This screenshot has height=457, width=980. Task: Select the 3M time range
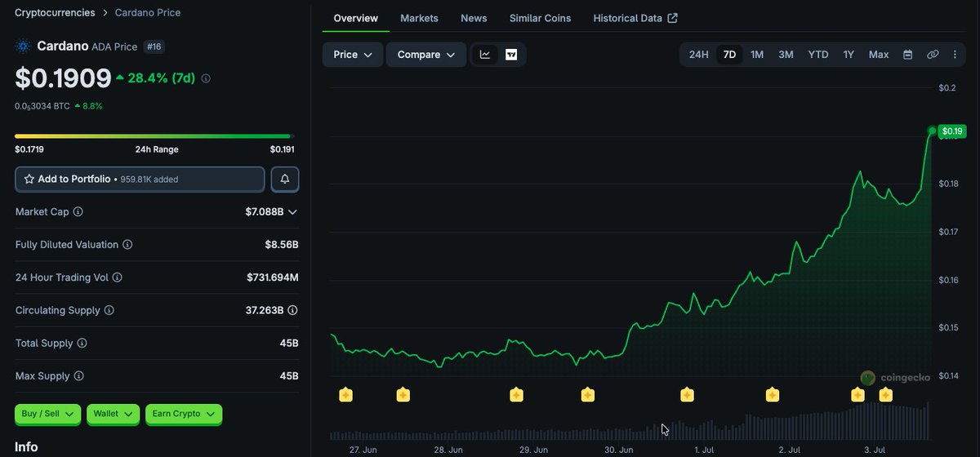click(x=786, y=55)
